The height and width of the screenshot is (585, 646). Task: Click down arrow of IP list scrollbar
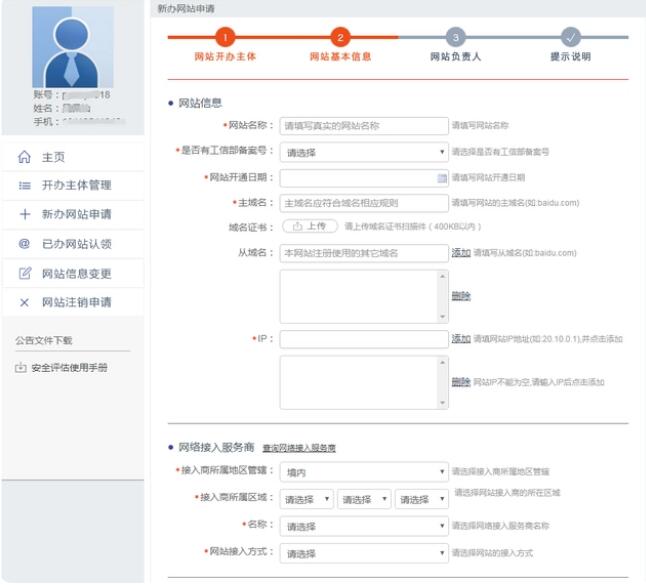pos(442,403)
